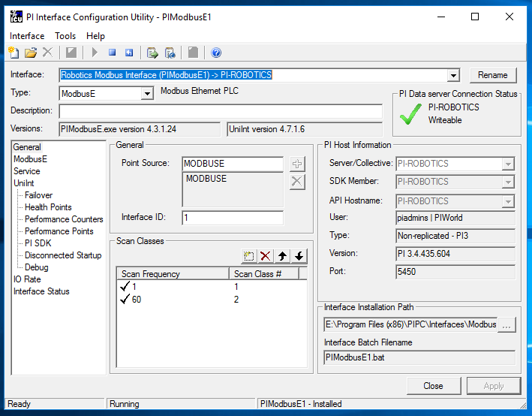Viewport: 532px width, 416px height.
Task: Select IO Rate in the tree
Action: pyautogui.click(x=27, y=279)
